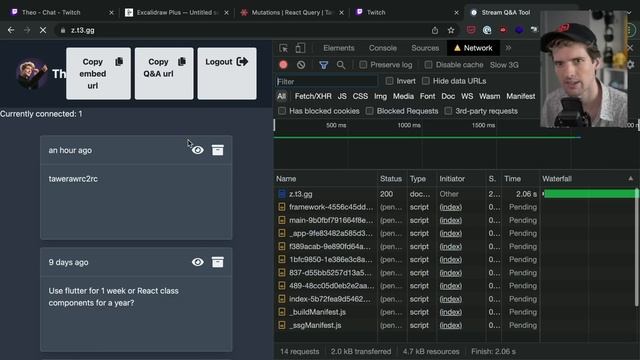The image size is (640, 360).
Task: Toggle device toolbar icon
Action: point(300,48)
